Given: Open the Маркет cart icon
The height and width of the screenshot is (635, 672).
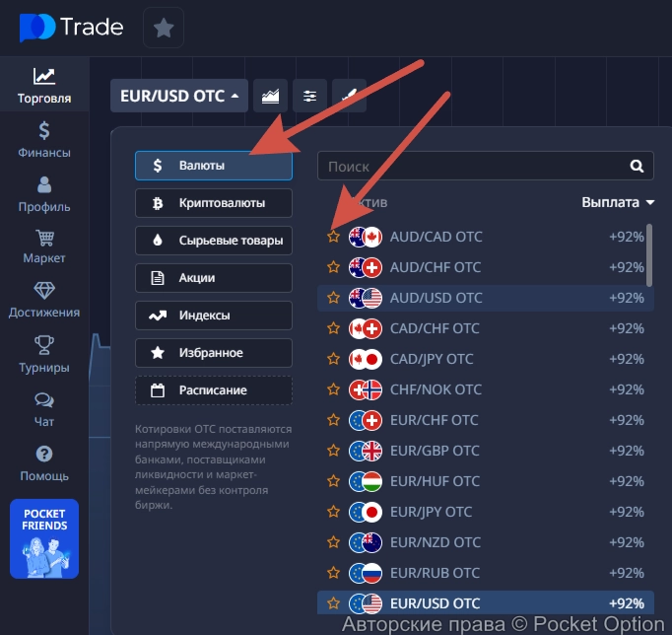Looking at the screenshot, I should point(44,247).
